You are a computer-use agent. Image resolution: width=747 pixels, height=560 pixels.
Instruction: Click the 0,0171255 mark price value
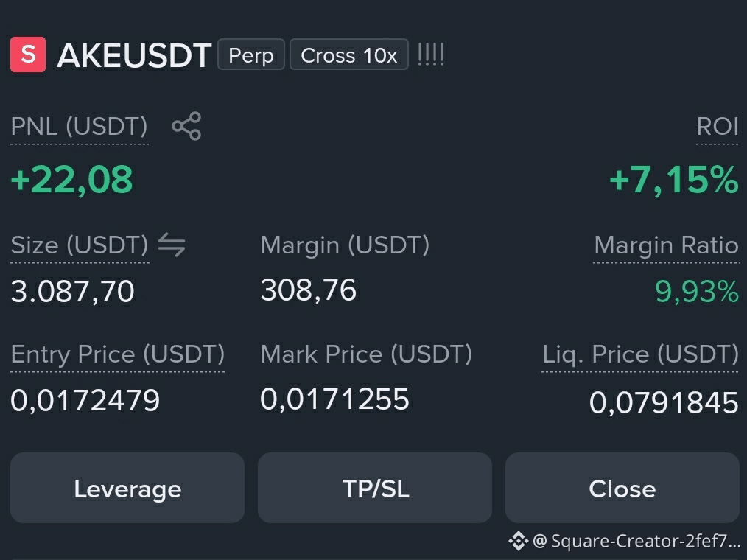point(335,399)
